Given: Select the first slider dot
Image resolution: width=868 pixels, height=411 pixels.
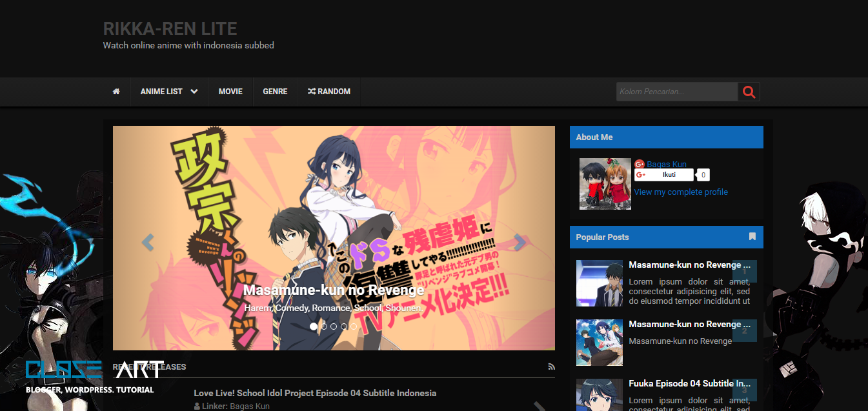Looking at the screenshot, I should click(x=314, y=326).
